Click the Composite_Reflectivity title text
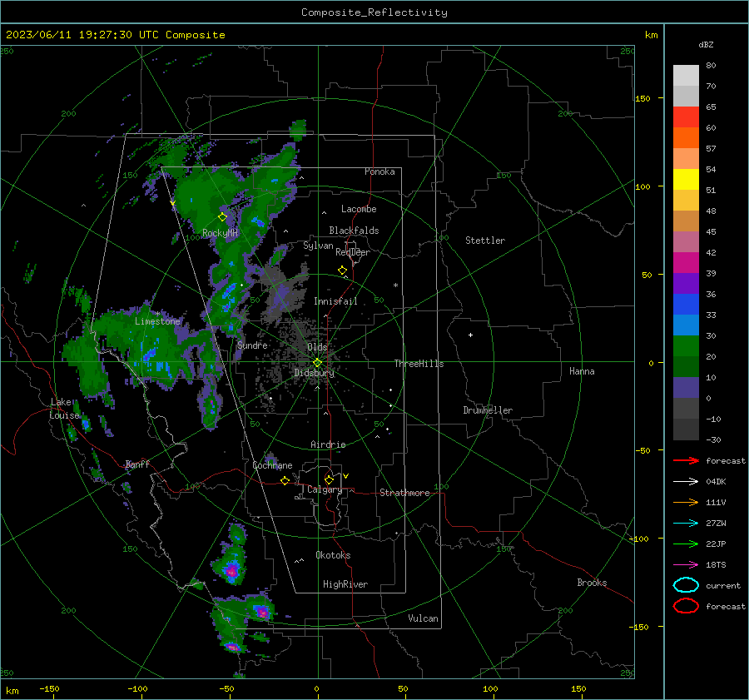This screenshot has height=700, width=749. (374, 12)
